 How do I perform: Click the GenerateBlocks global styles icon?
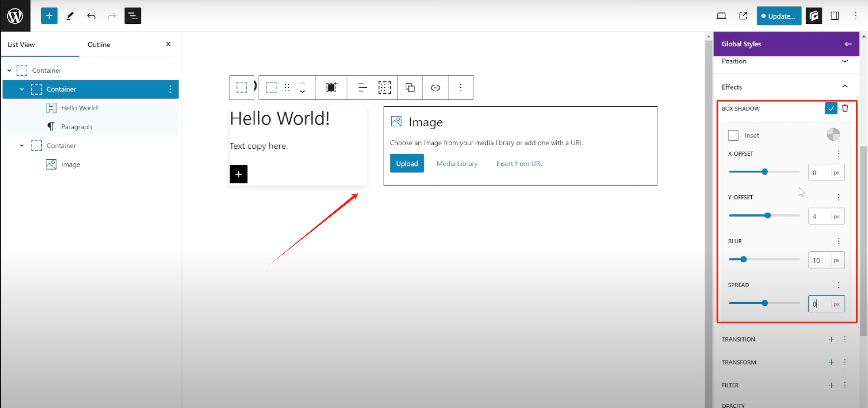click(814, 16)
